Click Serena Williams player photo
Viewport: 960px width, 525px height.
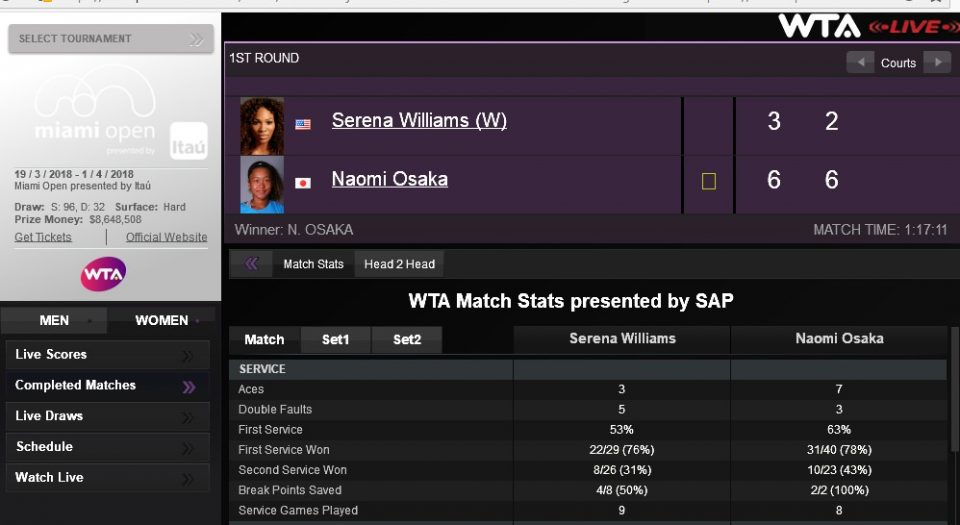pos(262,125)
